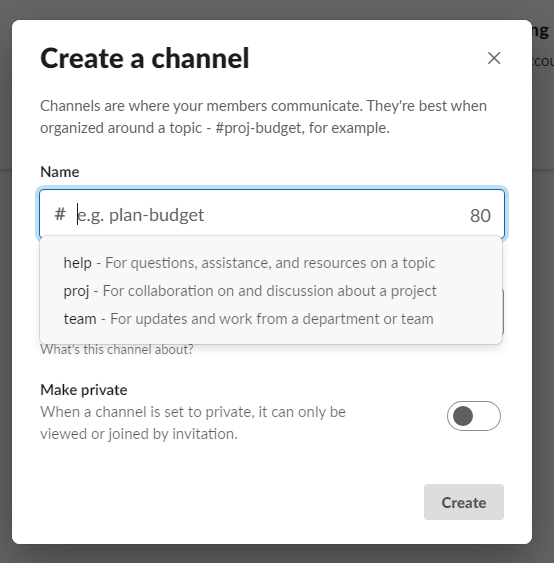Screen dimensions: 554x563
Task: Click the Create button
Action: click(x=464, y=502)
